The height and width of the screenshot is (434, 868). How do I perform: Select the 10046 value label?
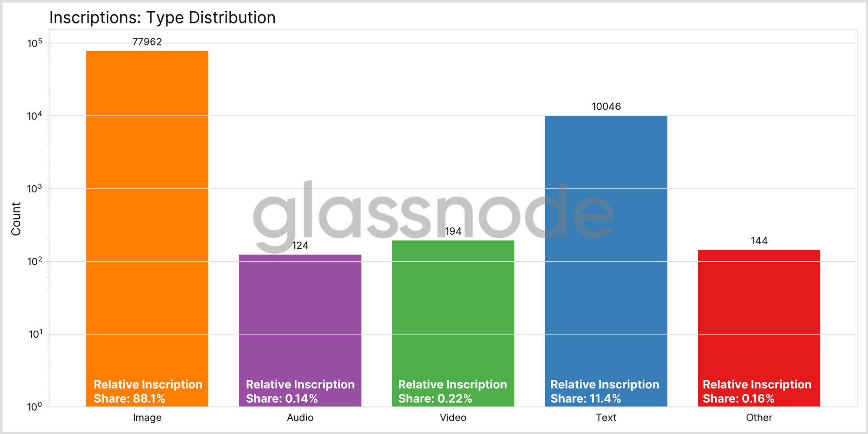coord(606,106)
